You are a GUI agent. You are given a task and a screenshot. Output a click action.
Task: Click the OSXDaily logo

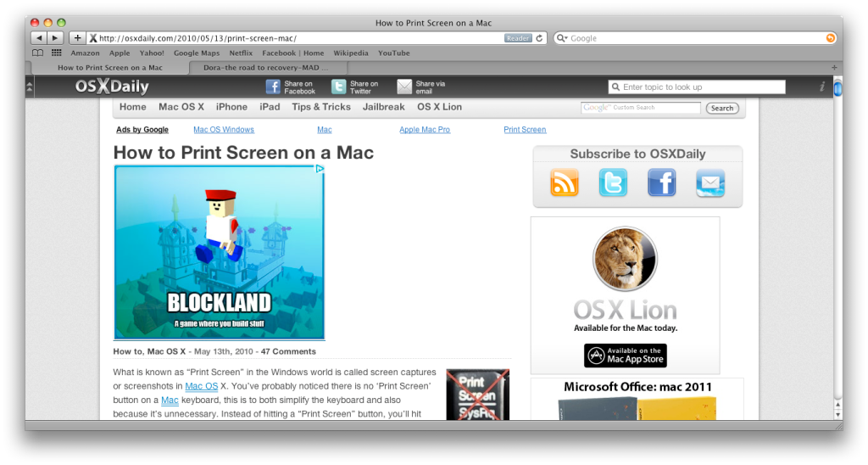(112, 87)
